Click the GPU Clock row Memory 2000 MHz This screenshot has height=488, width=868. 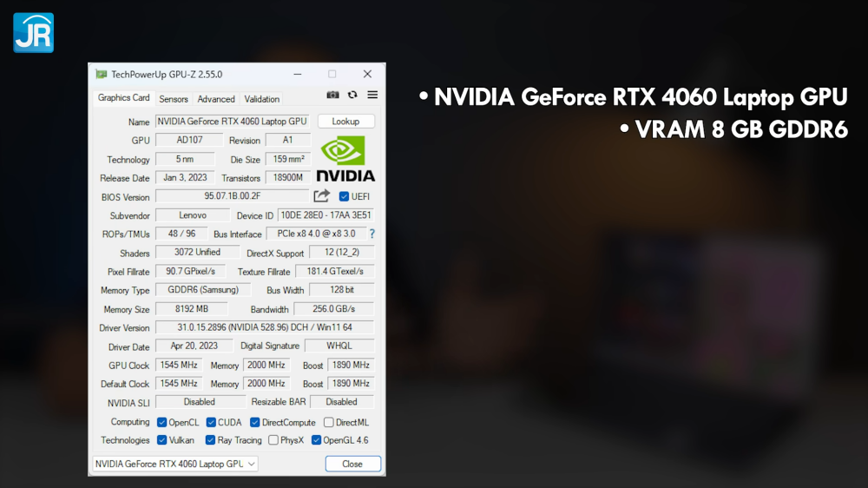(266, 365)
